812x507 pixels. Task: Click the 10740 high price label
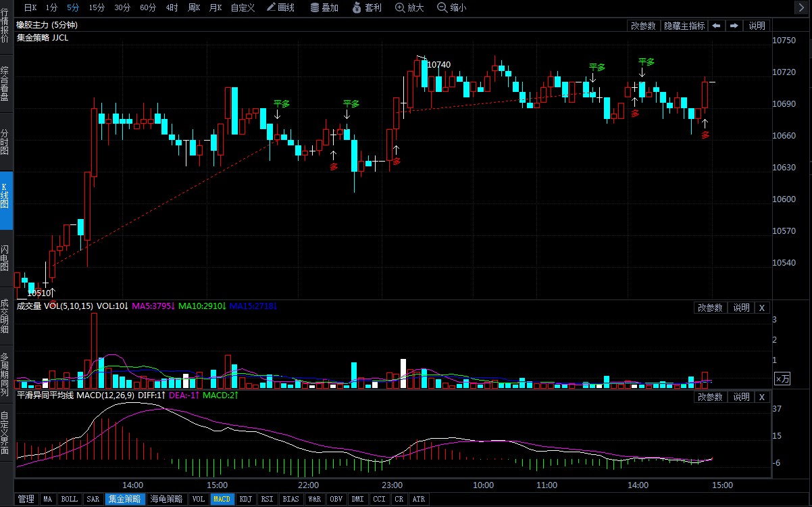tap(439, 65)
